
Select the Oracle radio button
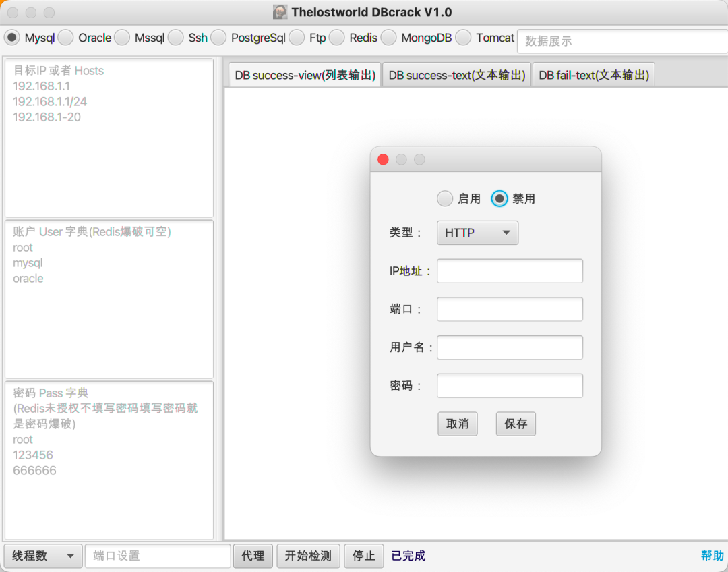[x=66, y=38]
